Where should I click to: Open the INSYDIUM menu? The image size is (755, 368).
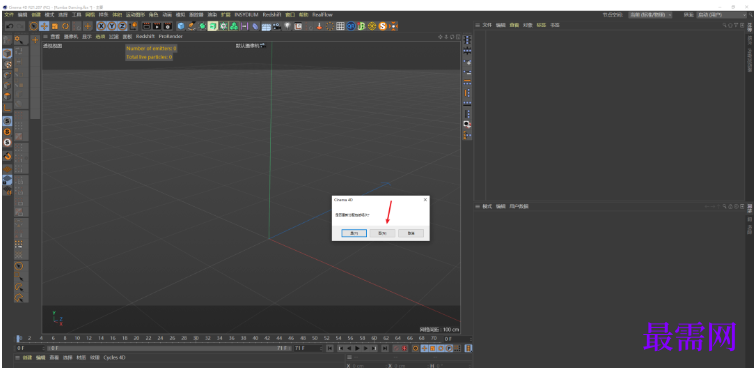pyautogui.click(x=247, y=15)
